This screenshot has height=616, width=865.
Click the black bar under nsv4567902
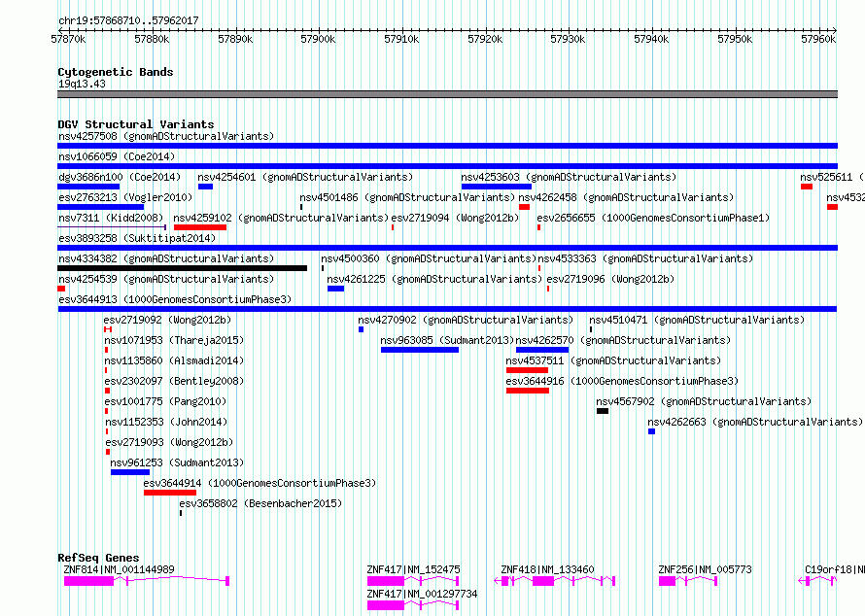click(603, 411)
